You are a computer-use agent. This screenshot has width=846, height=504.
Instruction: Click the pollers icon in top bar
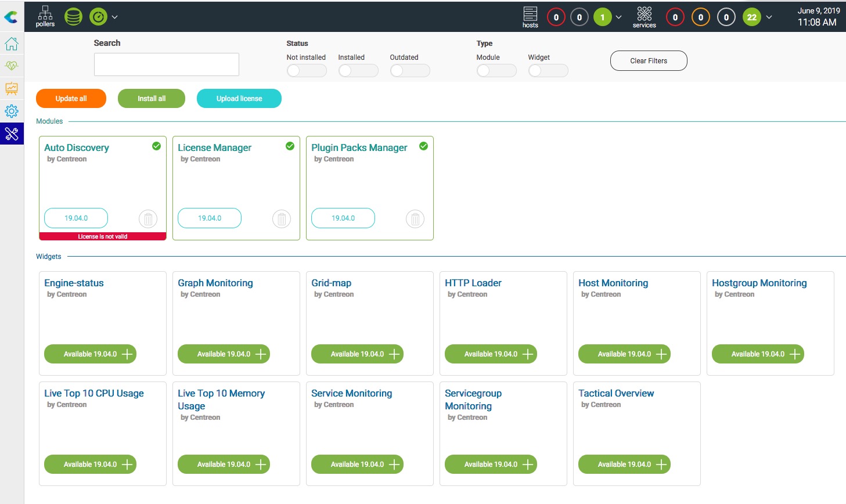45,16
